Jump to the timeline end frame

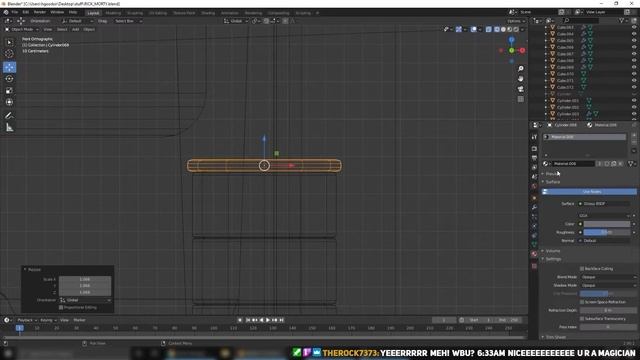(281, 320)
